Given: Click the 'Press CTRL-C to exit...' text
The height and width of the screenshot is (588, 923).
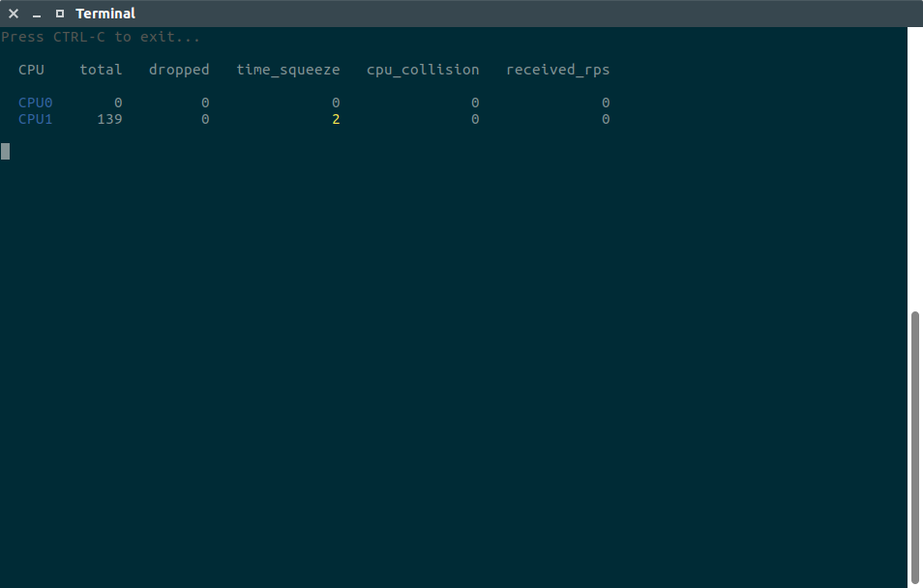Looking at the screenshot, I should point(101,37).
